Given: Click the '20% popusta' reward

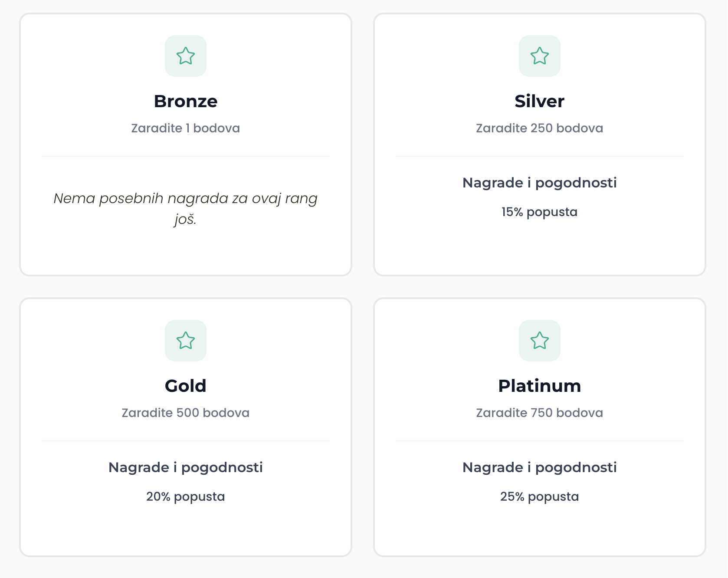Looking at the screenshot, I should tap(186, 496).
